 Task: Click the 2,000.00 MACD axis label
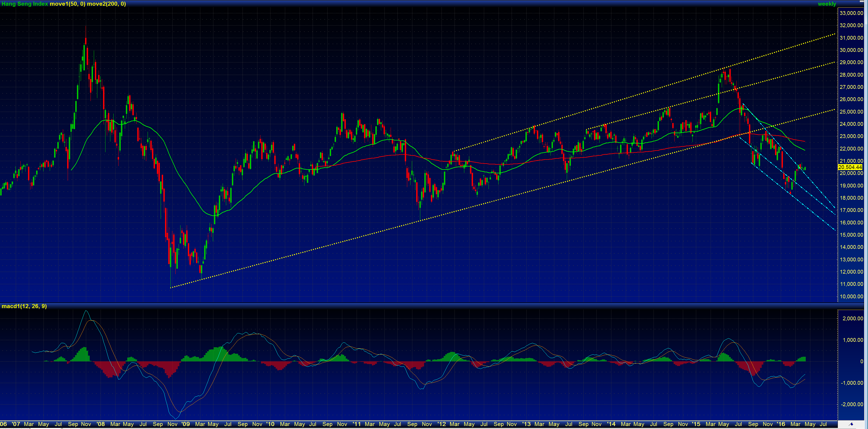coord(853,318)
